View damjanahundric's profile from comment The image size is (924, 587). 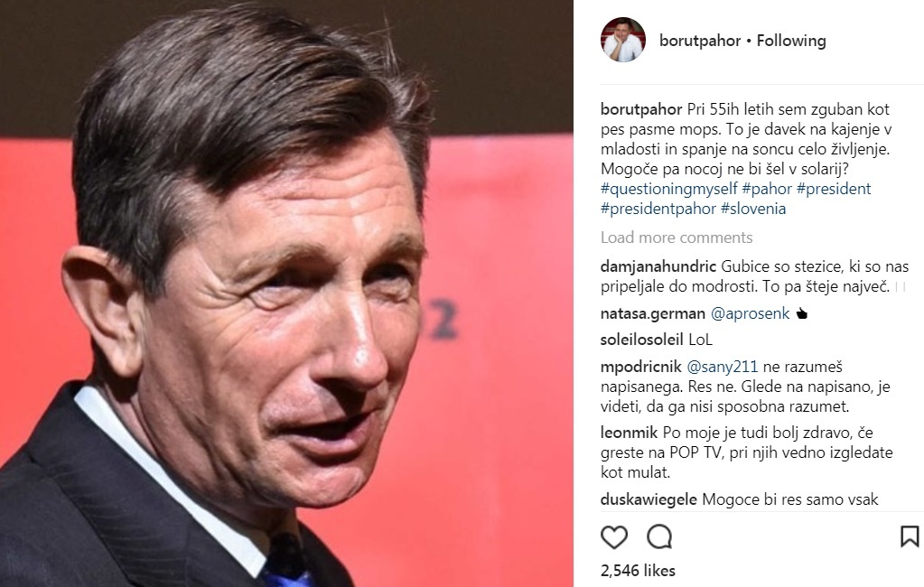[x=658, y=266]
